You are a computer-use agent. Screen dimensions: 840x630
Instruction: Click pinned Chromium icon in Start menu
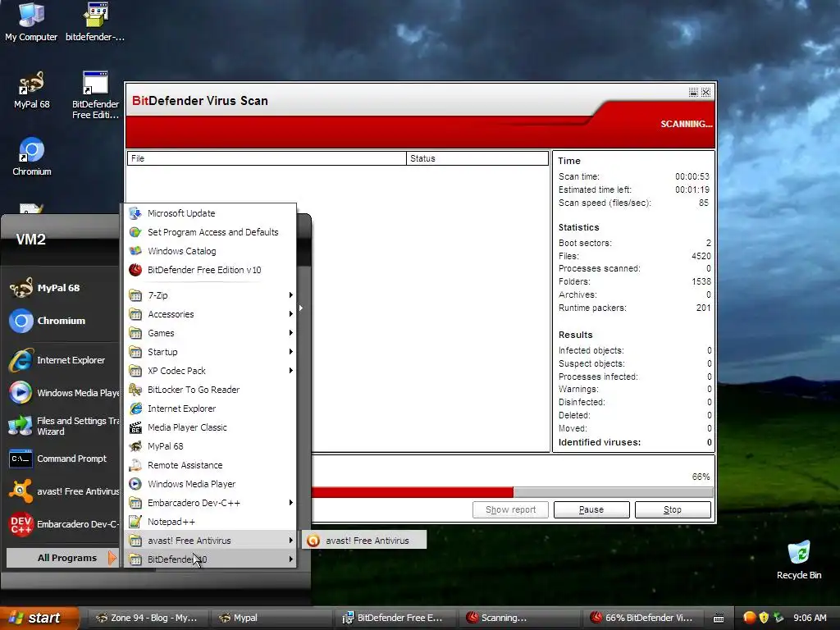pos(21,321)
